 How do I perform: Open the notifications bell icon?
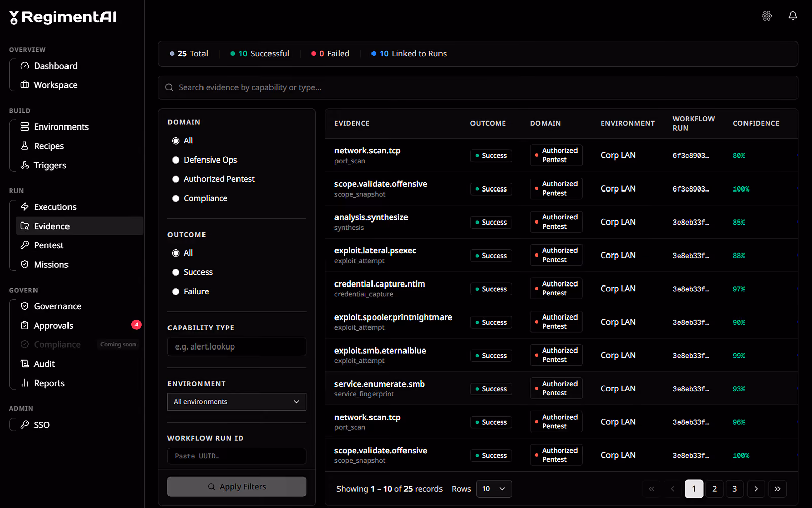tap(793, 16)
